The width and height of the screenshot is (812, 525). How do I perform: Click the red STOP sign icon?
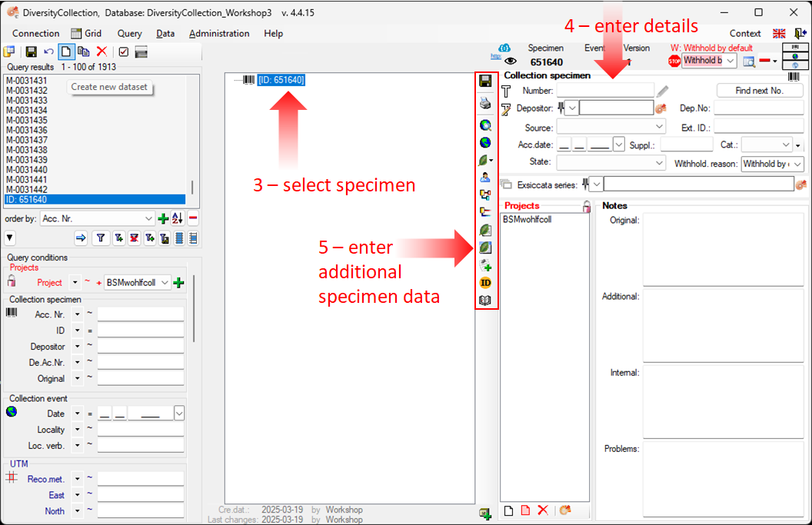pos(674,61)
